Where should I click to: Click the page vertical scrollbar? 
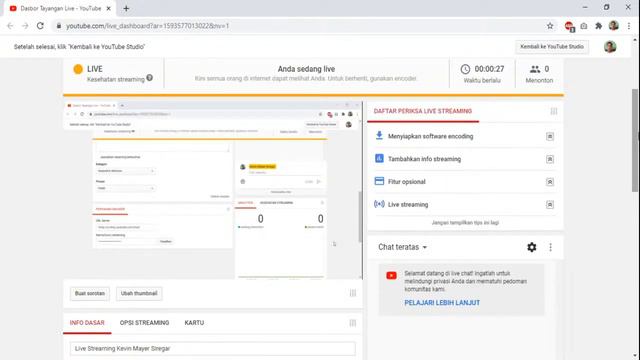coord(635,140)
